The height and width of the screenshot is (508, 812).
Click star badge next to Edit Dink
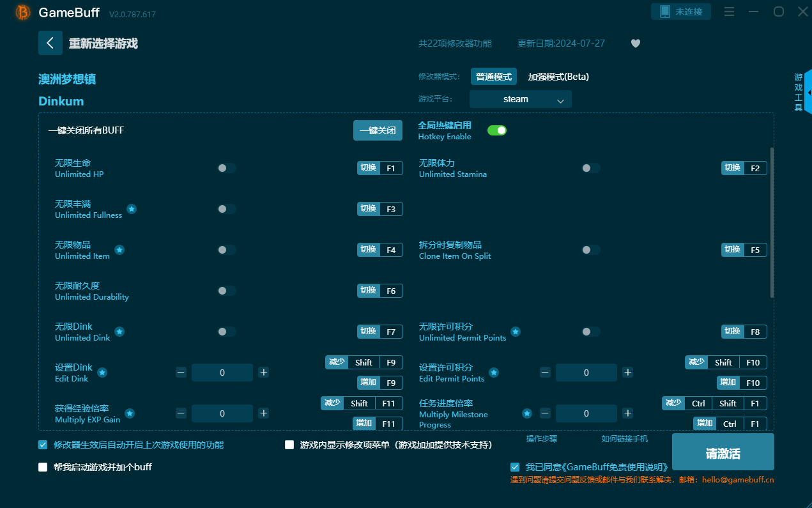[x=102, y=373]
